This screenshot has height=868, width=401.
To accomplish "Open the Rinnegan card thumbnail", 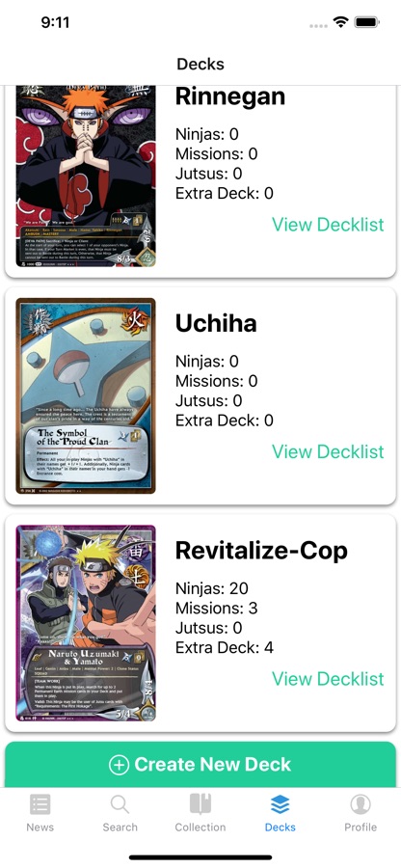I will tap(86, 176).
